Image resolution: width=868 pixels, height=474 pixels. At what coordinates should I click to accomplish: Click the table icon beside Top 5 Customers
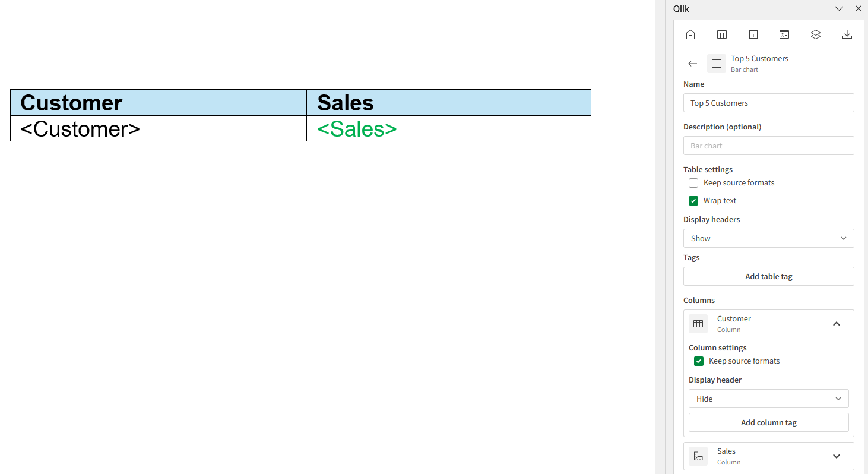click(716, 64)
